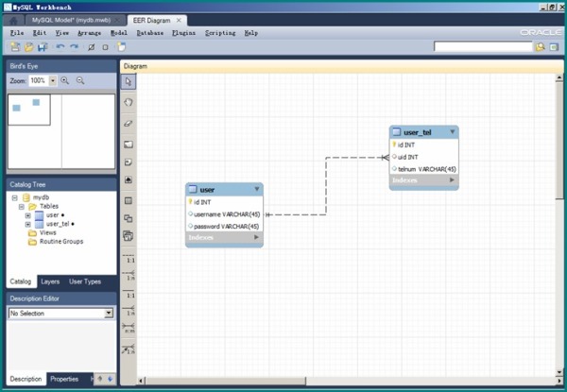Select the new table tool
Image resolution: width=567 pixels, height=392 pixels.
point(129,201)
